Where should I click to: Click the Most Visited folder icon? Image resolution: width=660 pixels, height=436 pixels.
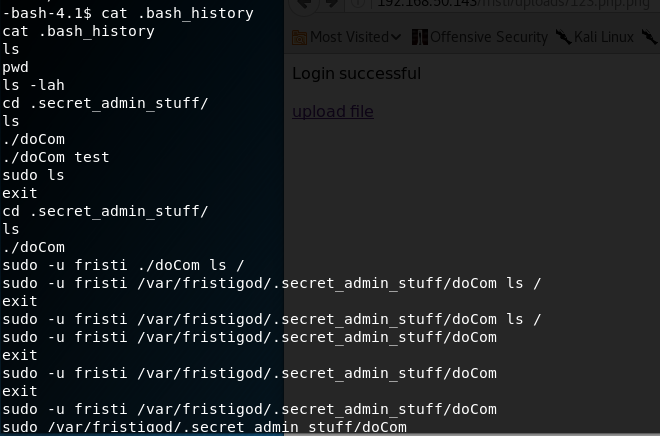click(299, 37)
